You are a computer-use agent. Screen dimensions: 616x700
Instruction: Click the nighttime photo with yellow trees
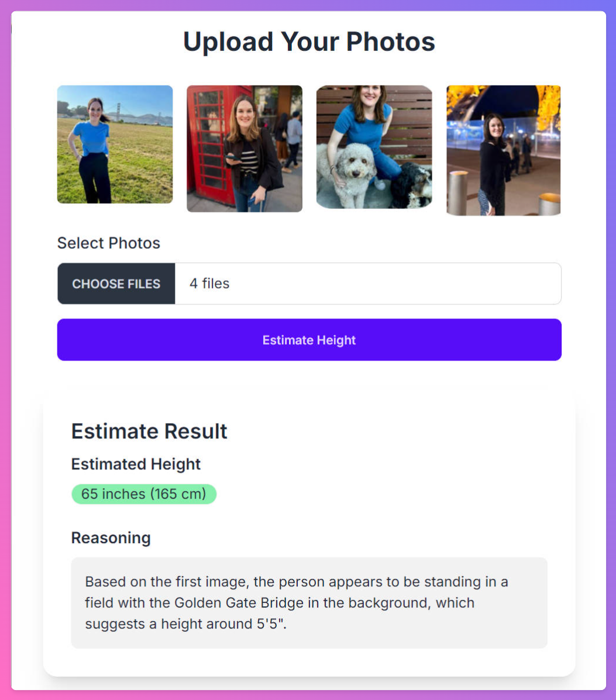click(503, 150)
